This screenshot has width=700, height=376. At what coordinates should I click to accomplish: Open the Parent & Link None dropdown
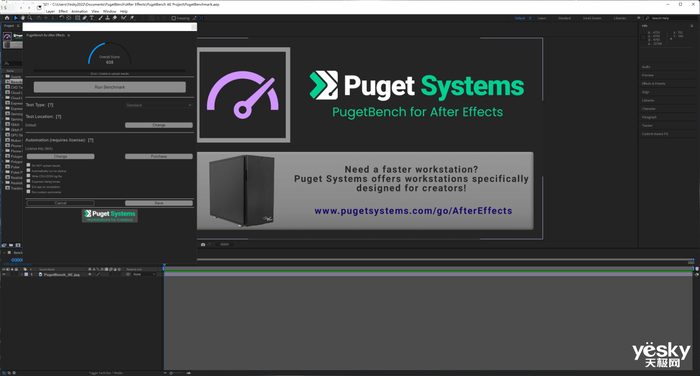coord(144,274)
